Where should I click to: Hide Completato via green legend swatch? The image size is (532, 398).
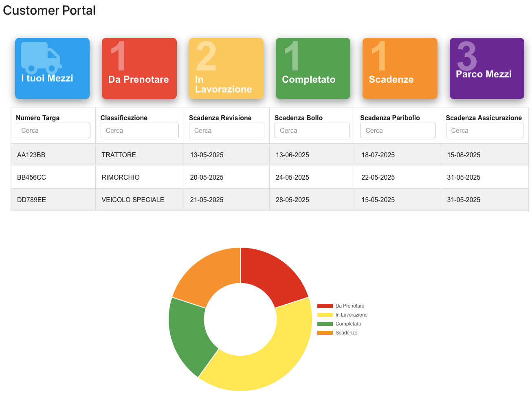[x=325, y=324]
